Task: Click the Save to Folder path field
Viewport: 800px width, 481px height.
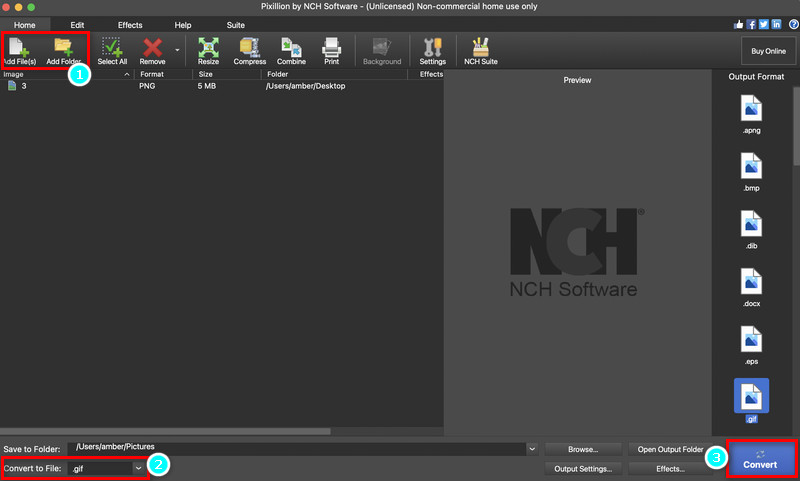Action: pyautogui.click(x=297, y=449)
